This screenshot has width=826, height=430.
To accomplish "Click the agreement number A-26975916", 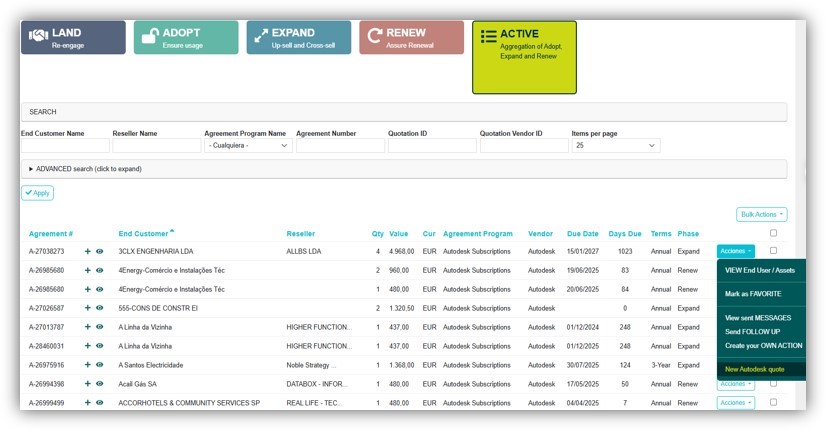I will [x=46, y=365].
